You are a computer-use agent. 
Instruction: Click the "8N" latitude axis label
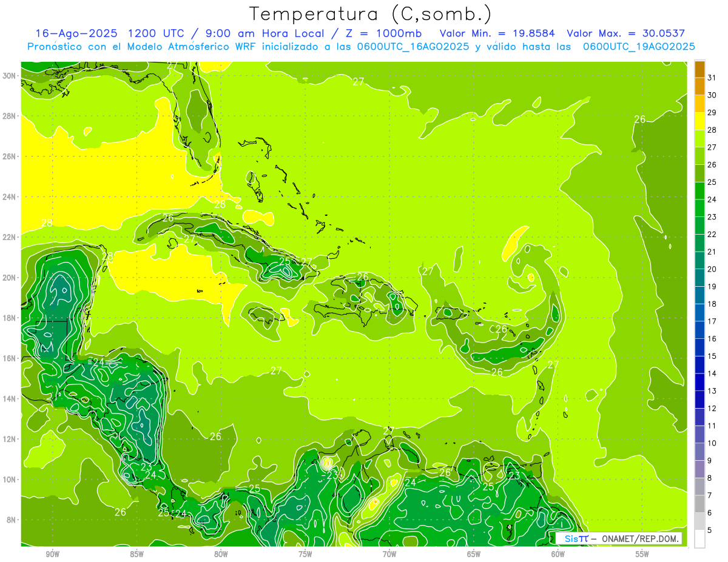(x=10, y=520)
